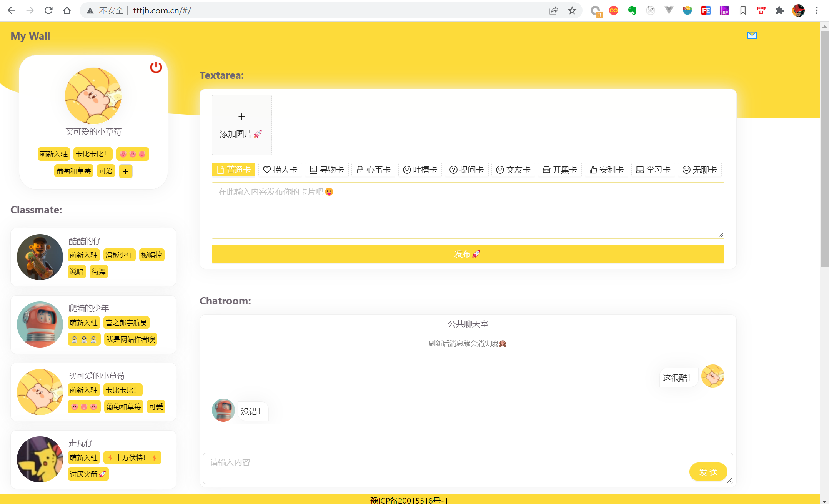Click the red power logout icon

(156, 67)
